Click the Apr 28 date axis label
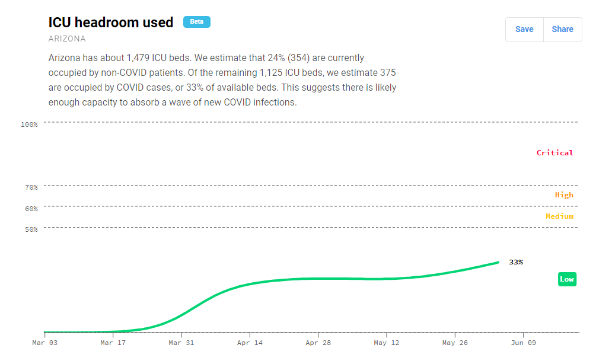Screen dimensions: 612x364 [x=318, y=343]
